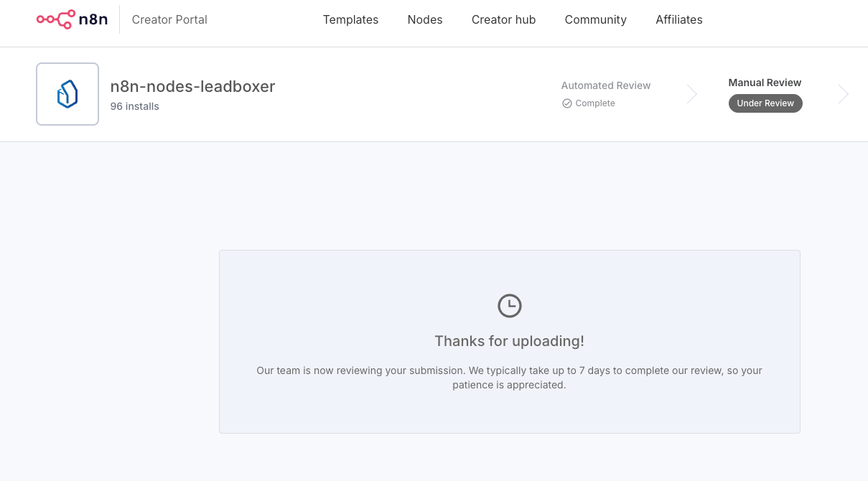This screenshot has height=481, width=868.
Task: Click the n8n logo in header
Action: pos(72,19)
